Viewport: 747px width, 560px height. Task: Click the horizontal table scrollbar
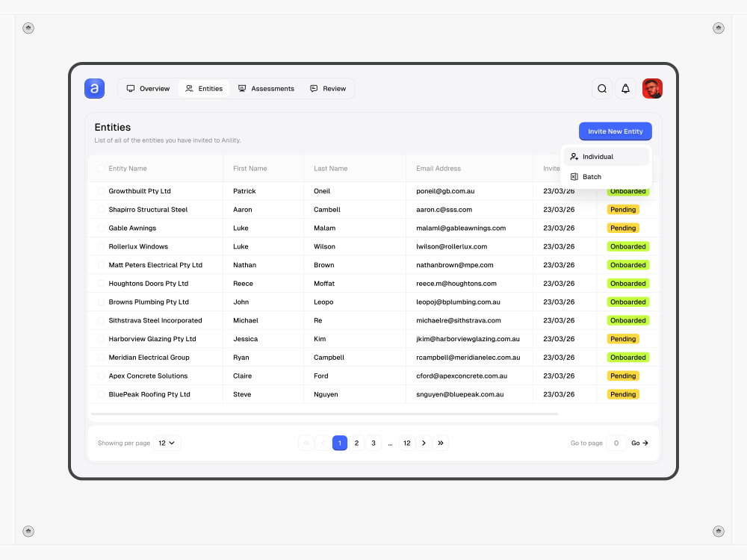coord(324,414)
